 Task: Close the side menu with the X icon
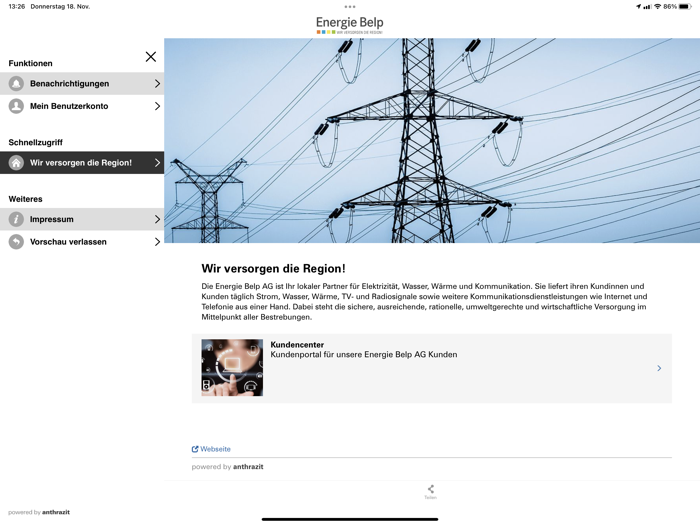click(x=151, y=57)
